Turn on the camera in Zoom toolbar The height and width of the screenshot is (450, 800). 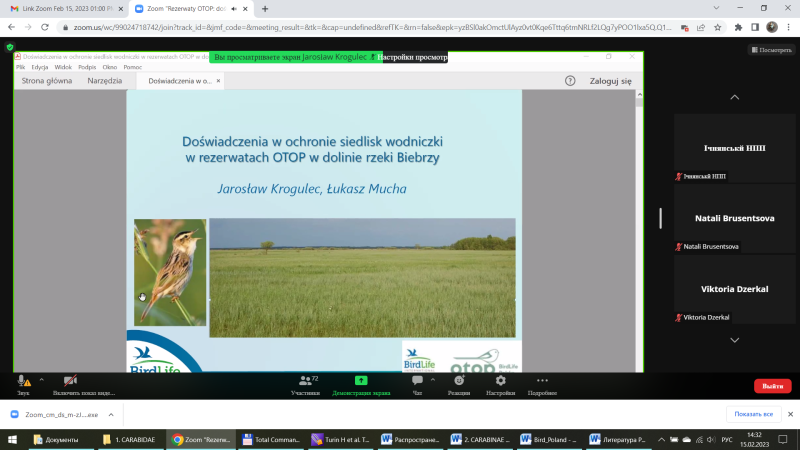click(71, 382)
